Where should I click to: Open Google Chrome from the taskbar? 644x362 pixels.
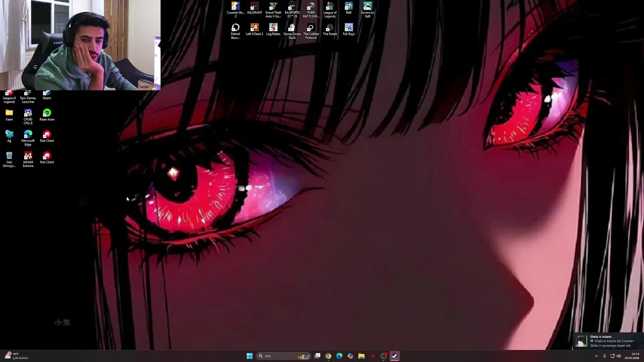click(328, 356)
